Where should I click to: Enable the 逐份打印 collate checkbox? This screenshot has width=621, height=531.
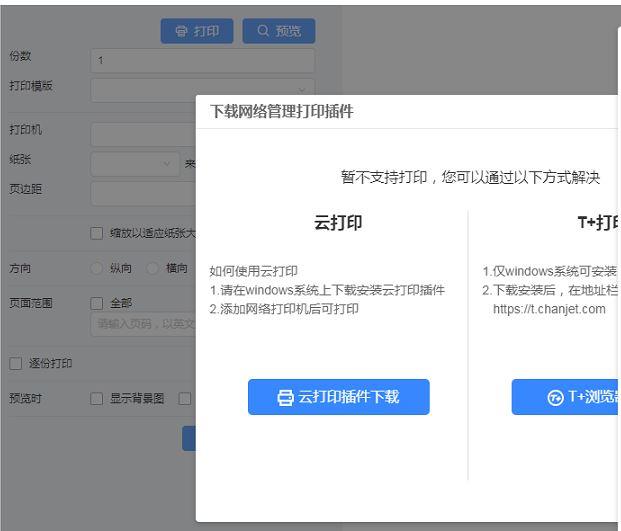tap(15, 364)
